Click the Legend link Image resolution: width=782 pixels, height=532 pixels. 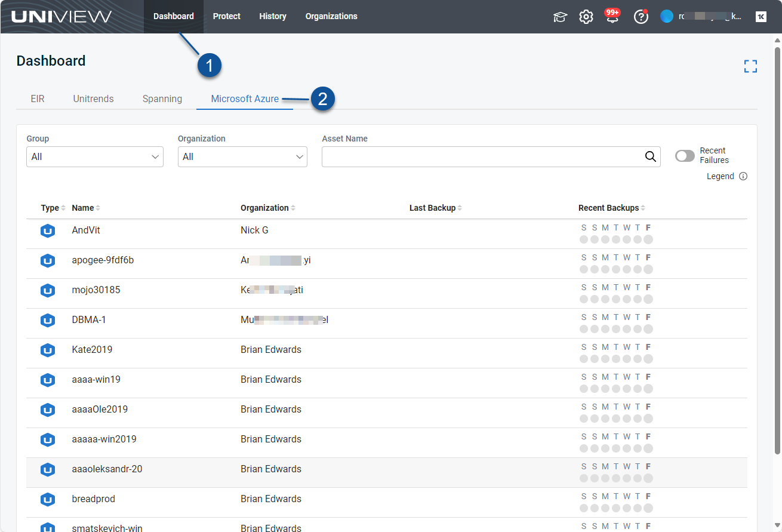(x=721, y=176)
